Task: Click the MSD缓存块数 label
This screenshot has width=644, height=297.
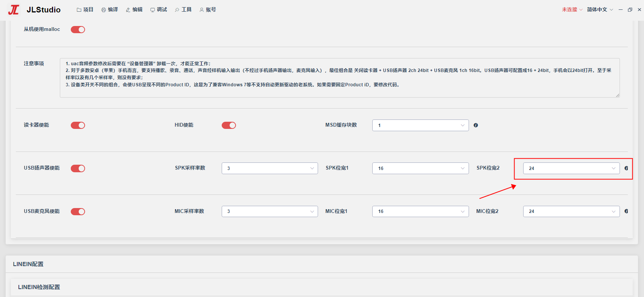Action: pos(341,125)
